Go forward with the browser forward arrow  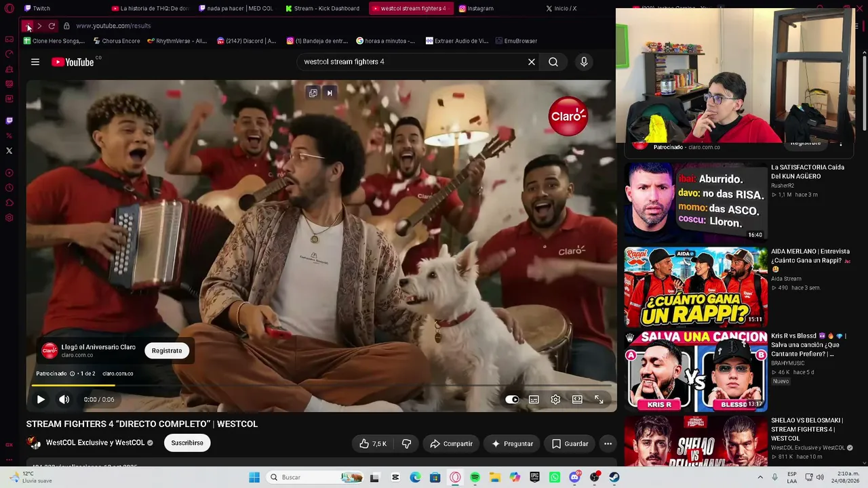pyautogui.click(x=39, y=26)
